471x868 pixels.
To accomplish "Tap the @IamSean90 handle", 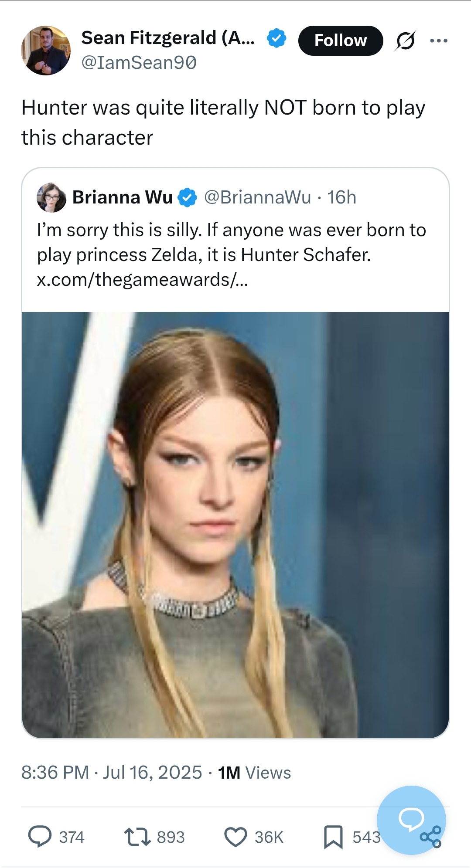I will point(139,63).
